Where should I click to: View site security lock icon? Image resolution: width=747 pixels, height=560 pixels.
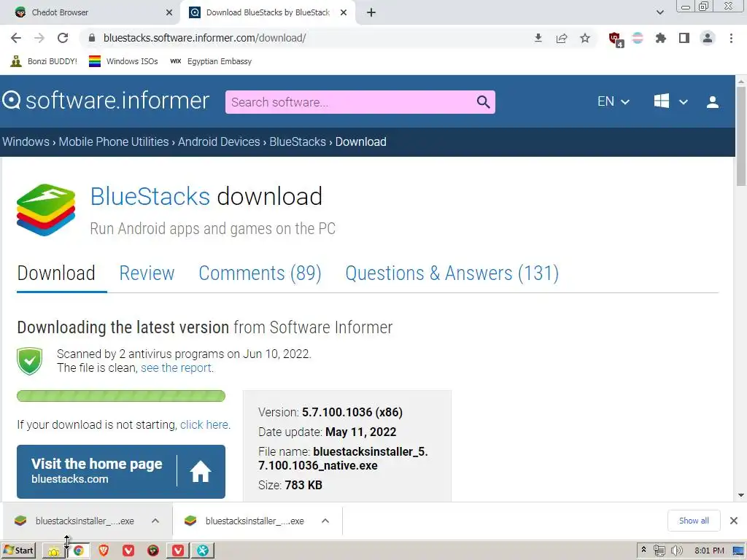point(92,38)
